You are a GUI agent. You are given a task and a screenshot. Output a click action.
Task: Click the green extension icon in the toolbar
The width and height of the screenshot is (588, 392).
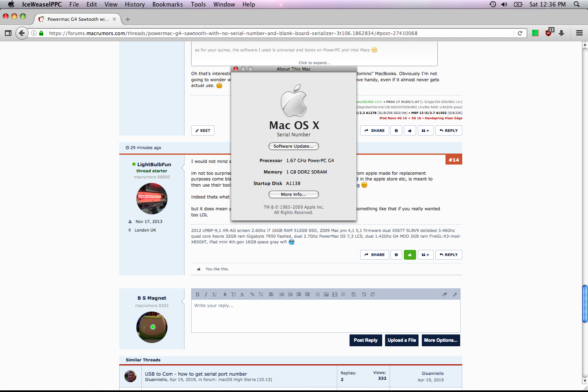pos(535,33)
